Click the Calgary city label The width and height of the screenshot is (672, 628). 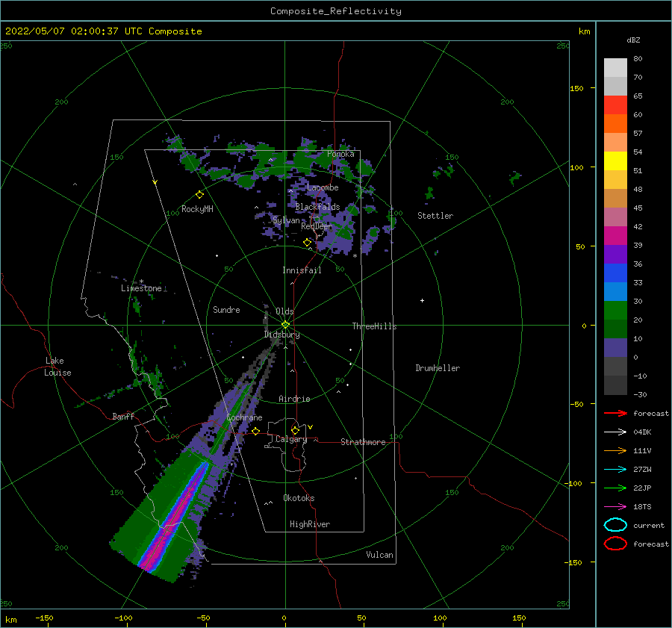point(291,439)
